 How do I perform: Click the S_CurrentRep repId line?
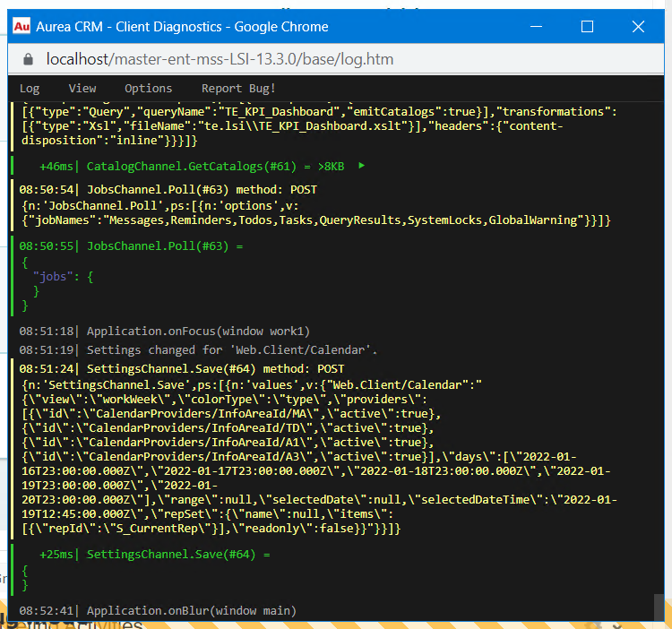[x=211, y=529]
